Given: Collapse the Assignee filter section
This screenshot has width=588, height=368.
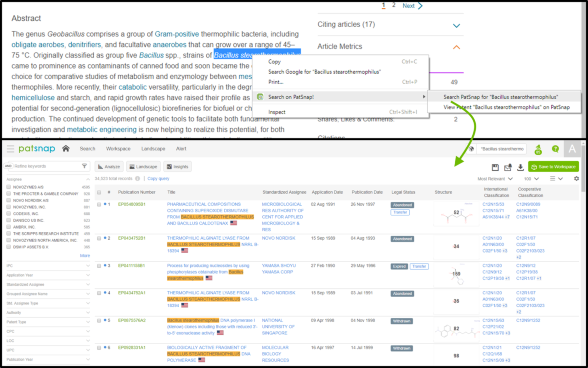Looking at the screenshot, I should click(88, 179).
